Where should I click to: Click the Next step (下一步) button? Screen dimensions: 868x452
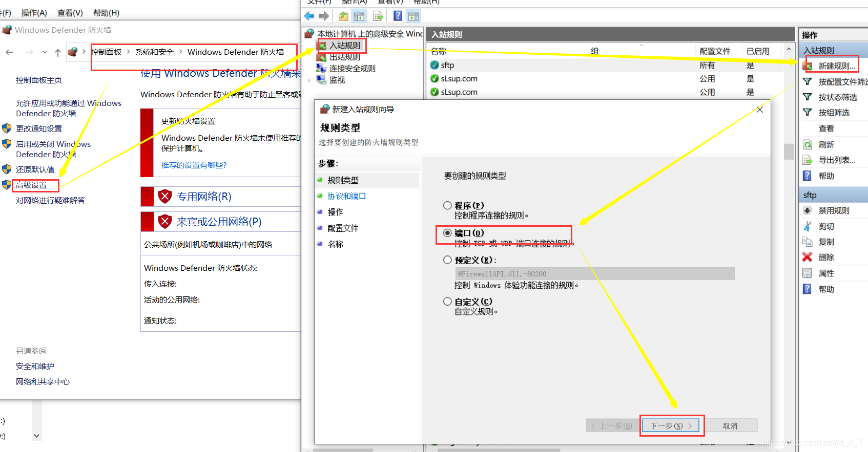pyautogui.click(x=671, y=426)
